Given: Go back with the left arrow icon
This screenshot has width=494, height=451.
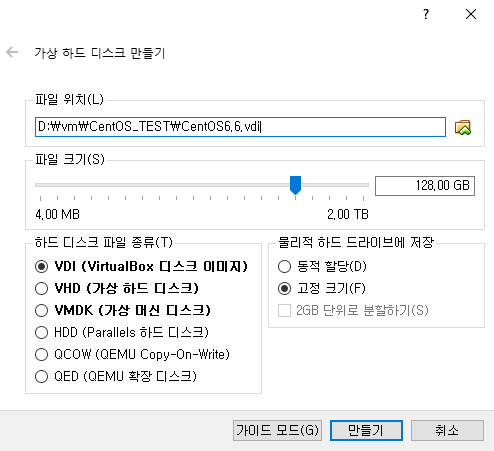Looking at the screenshot, I should [12, 52].
